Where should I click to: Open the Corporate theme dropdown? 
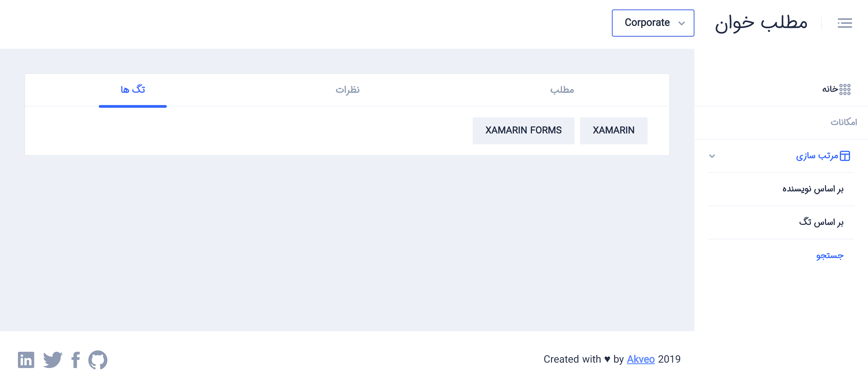click(653, 23)
